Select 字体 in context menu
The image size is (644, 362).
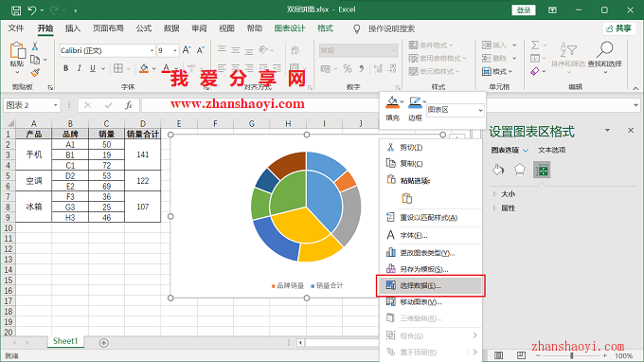tap(430, 235)
